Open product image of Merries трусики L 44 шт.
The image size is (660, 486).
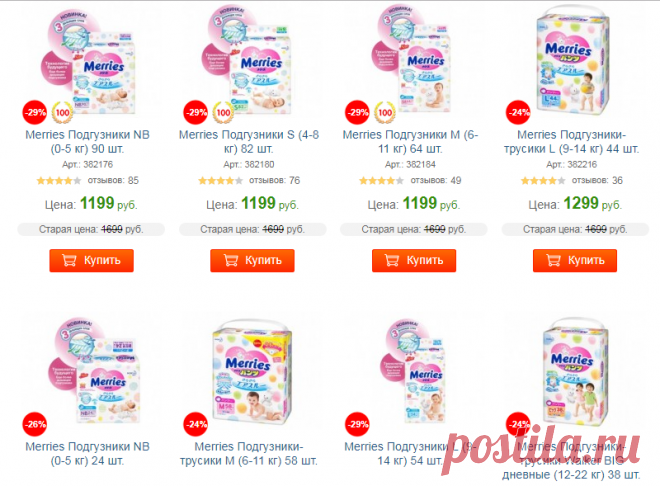[572, 61]
